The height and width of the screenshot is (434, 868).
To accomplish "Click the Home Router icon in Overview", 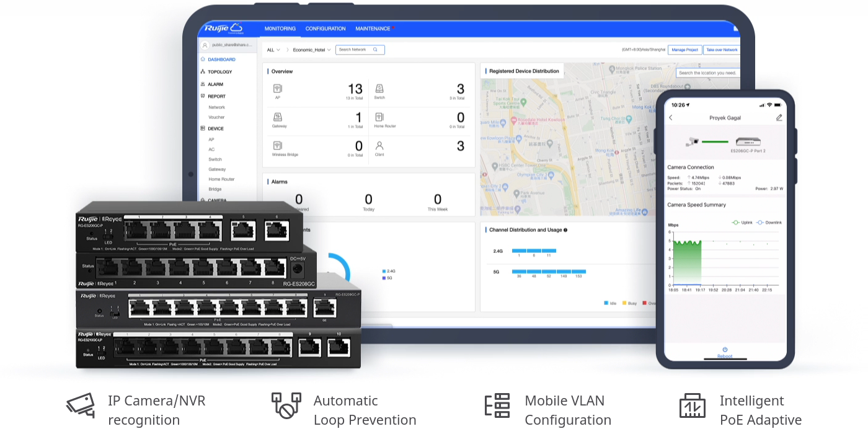I will pos(379,117).
